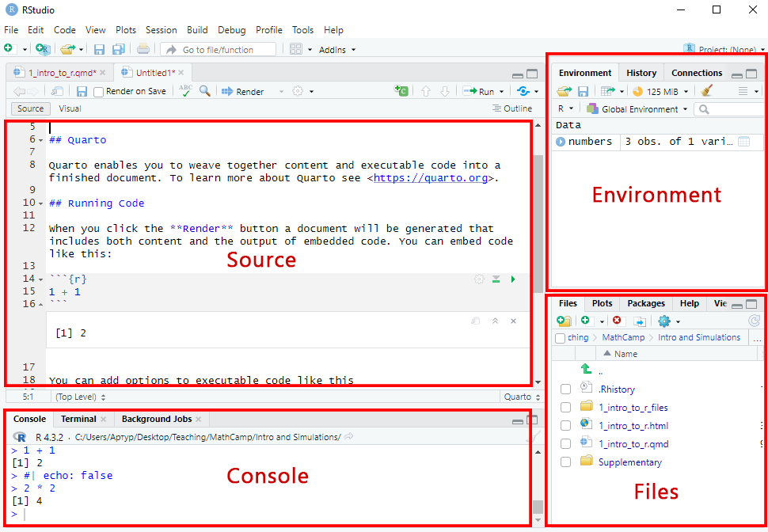Toggle the select-all checkbox in the Files breadcrumb

click(x=561, y=338)
